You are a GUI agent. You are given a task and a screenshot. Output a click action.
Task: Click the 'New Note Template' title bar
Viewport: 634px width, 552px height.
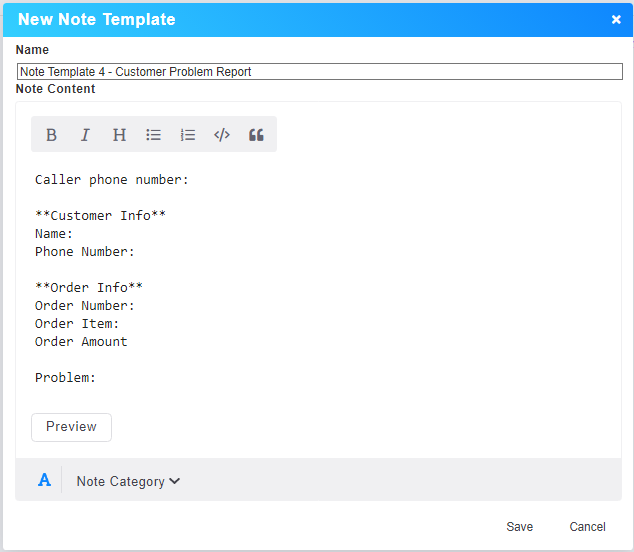pyautogui.click(x=300, y=20)
